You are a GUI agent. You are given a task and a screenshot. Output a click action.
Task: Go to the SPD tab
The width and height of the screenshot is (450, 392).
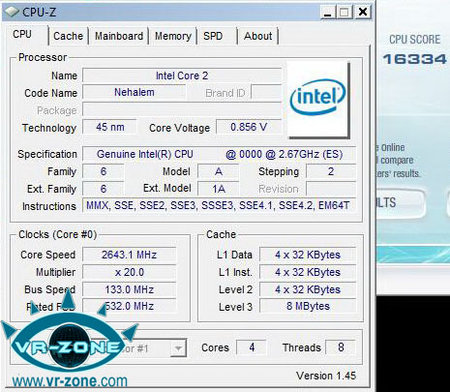tap(213, 36)
